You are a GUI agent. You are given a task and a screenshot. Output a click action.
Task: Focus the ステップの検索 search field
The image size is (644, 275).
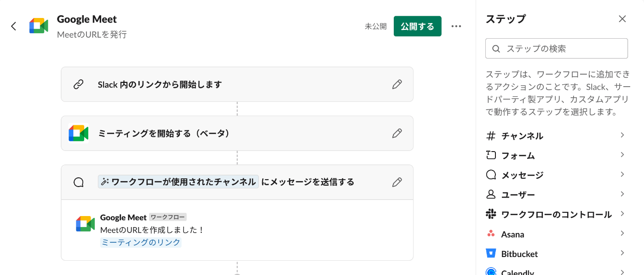pos(557,48)
